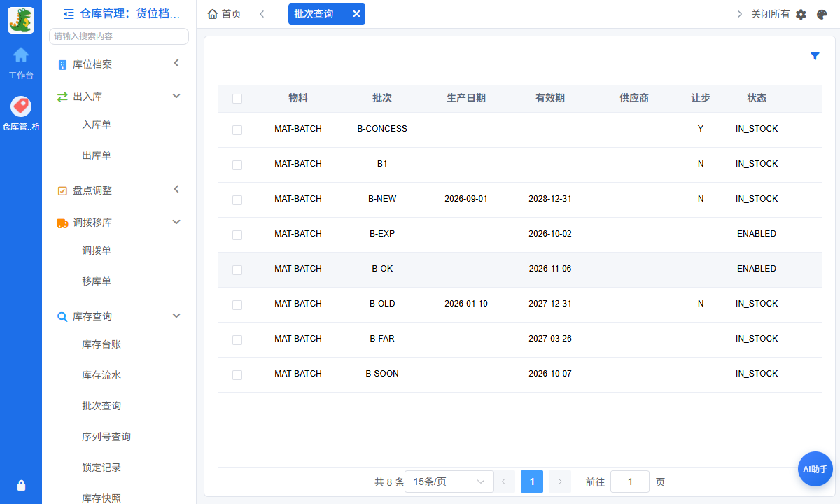Click the 物料 column header
The height and width of the screenshot is (504, 840).
click(x=298, y=98)
